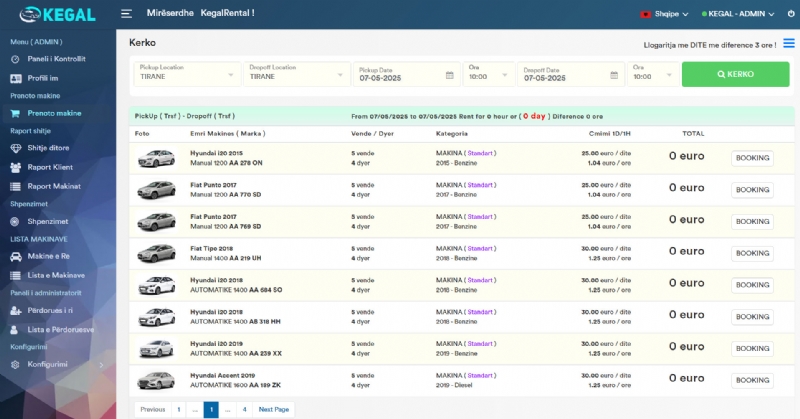Open Raport Makinat in sidebar
The image size is (800, 419).
coord(56,185)
